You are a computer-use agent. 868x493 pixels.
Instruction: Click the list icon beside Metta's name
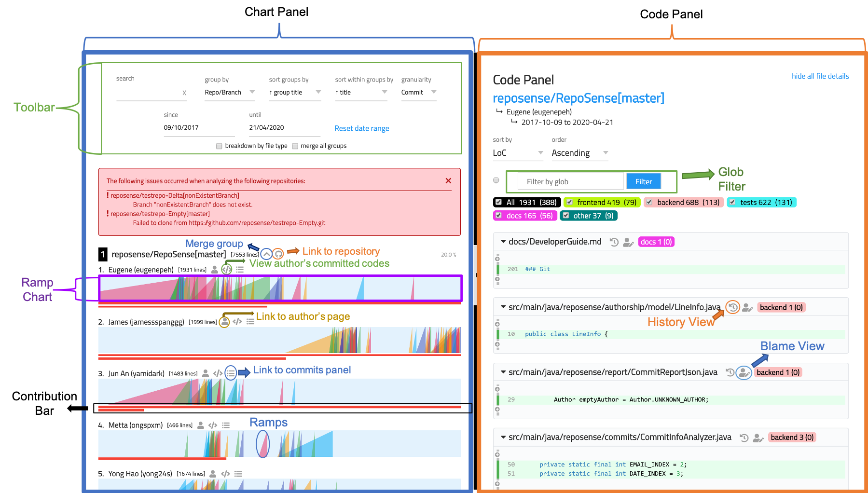226,425
